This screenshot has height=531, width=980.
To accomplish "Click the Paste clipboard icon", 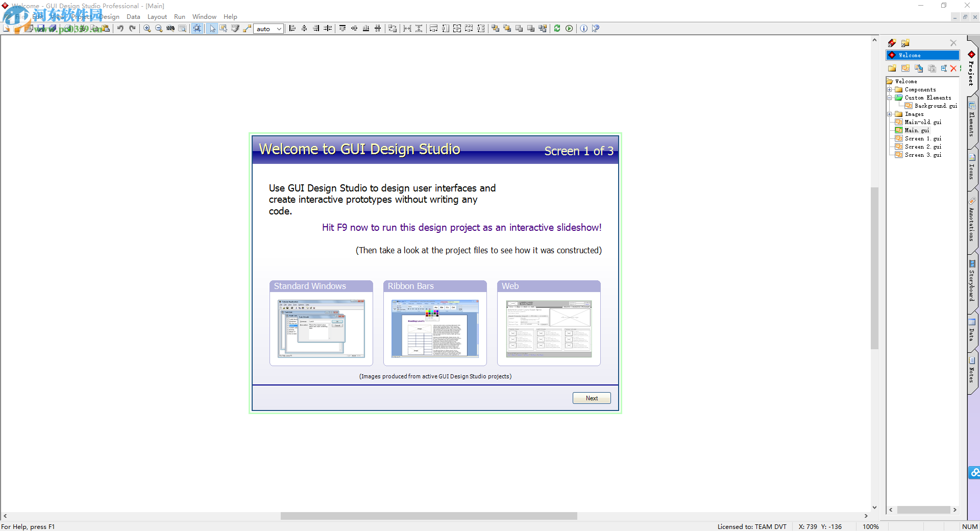I will (x=106, y=29).
